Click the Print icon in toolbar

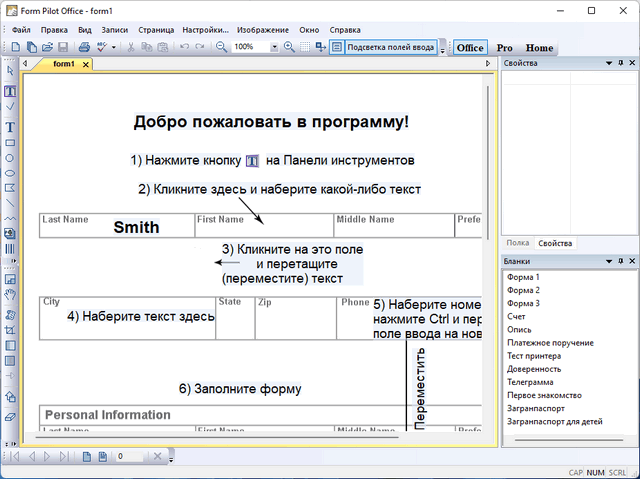tap(86, 47)
